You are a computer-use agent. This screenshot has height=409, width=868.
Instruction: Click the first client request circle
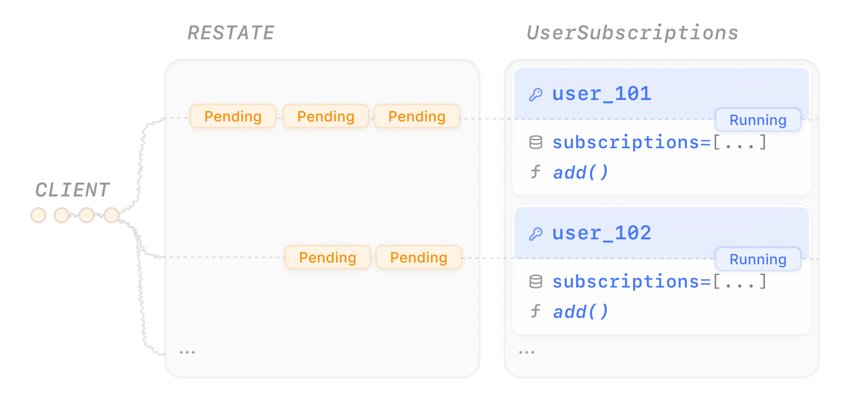pyautogui.click(x=38, y=215)
